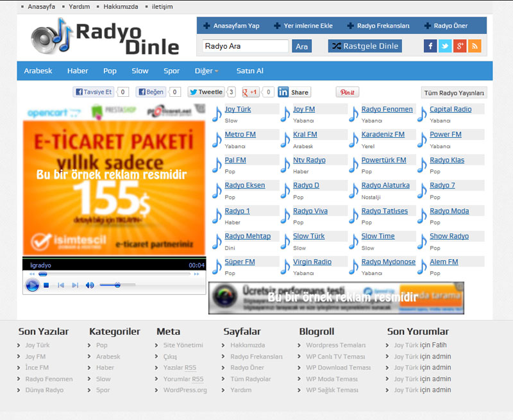Click the music note beside Radyo Tatlıses
Screen dimensions: 513x420
tap(353, 216)
